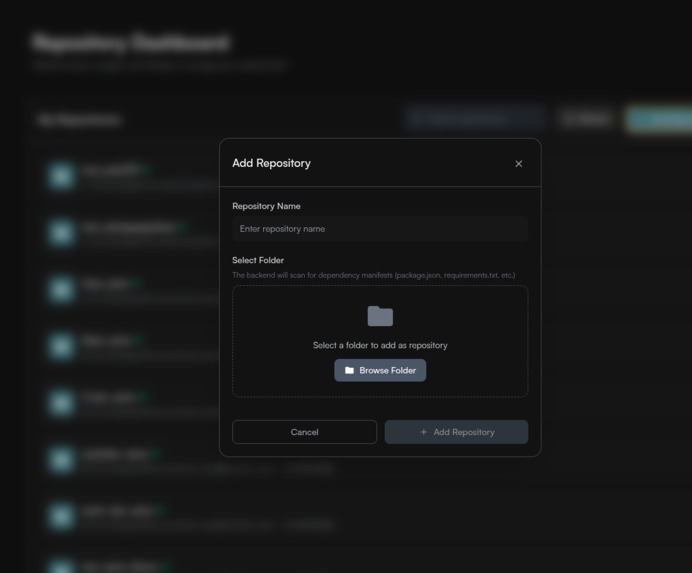Click the dependency manifests hint text

coord(373,275)
